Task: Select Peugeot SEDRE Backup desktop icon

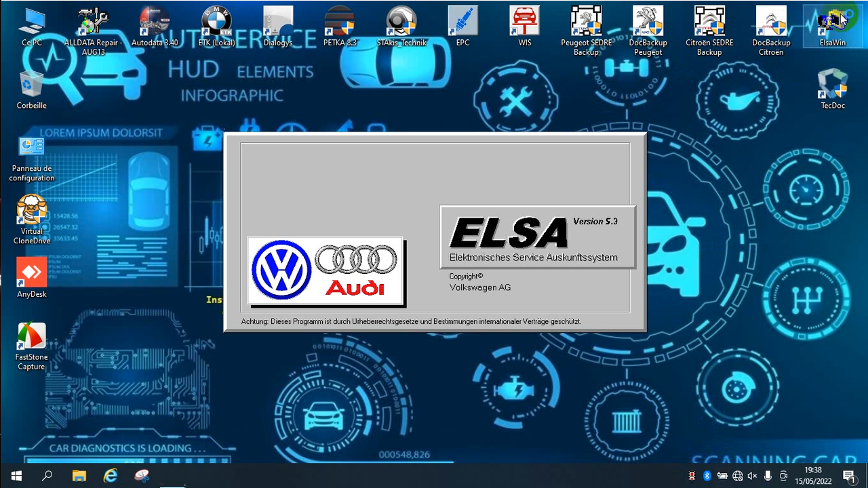Action: [x=586, y=30]
